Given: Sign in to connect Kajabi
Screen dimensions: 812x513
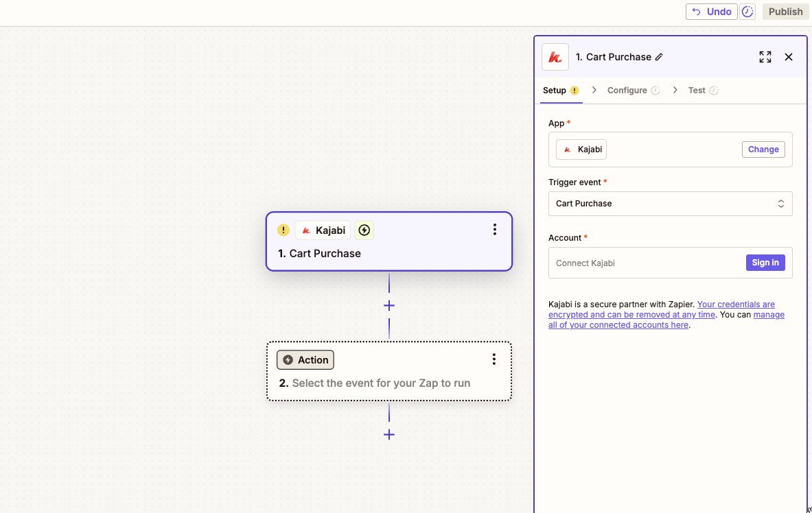Looking at the screenshot, I should pyautogui.click(x=765, y=262).
